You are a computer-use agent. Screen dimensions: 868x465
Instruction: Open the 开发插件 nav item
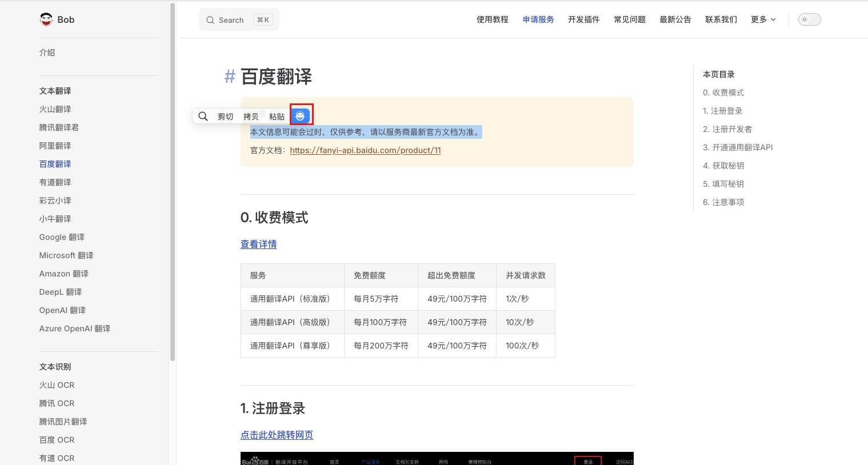(x=584, y=19)
